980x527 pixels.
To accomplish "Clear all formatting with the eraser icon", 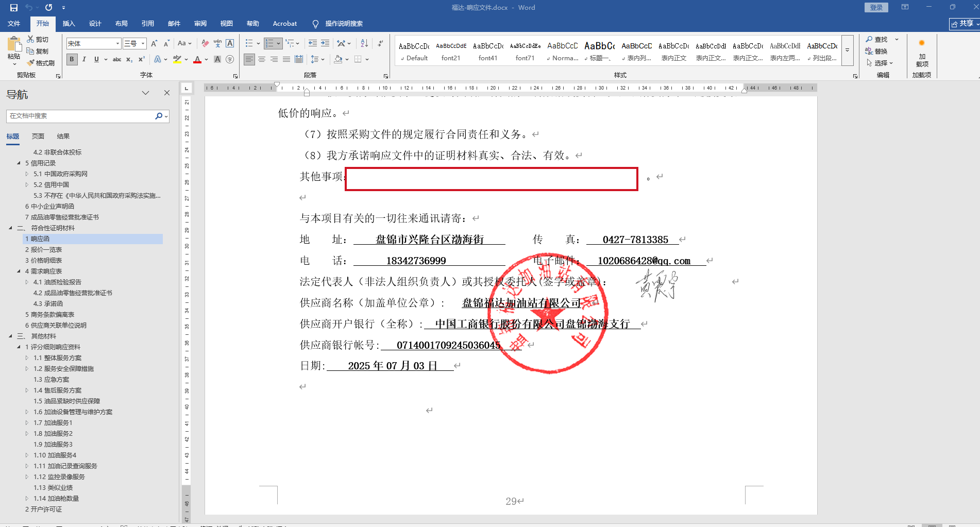I will point(205,44).
